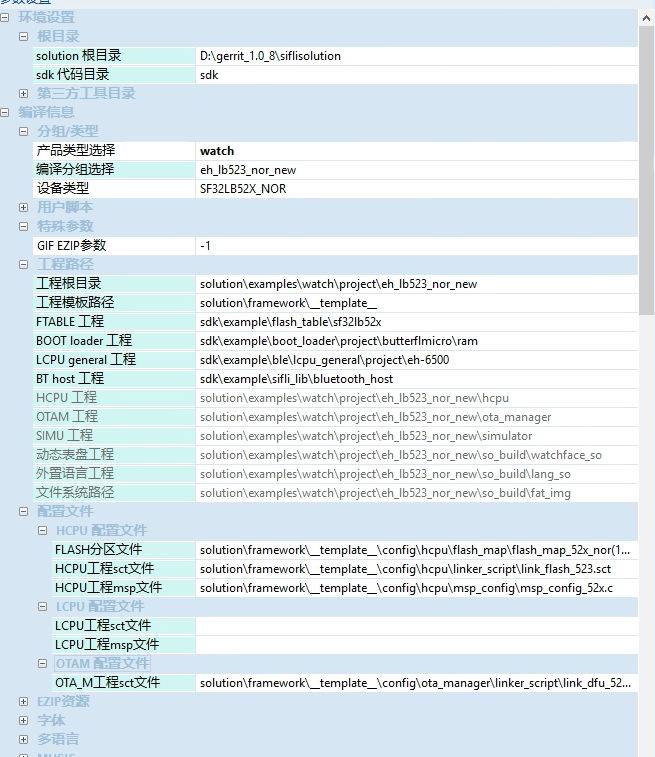
Task: Click the 工程根目录 path value
Action: pos(417,284)
